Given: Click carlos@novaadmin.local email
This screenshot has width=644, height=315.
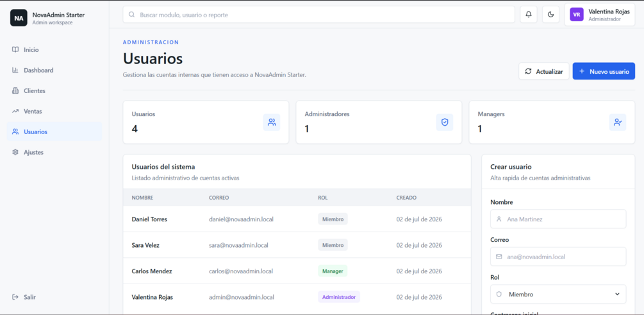Looking at the screenshot, I should [x=241, y=271].
